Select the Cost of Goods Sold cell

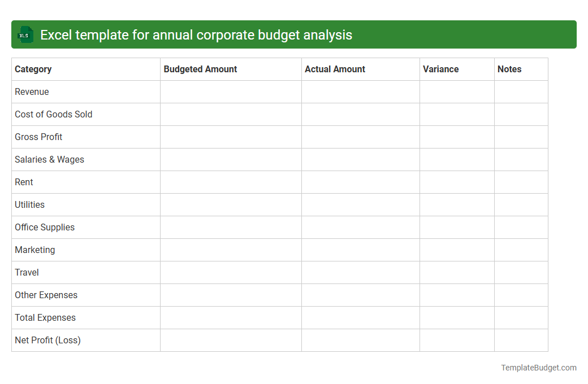pyautogui.click(x=53, y=114)
